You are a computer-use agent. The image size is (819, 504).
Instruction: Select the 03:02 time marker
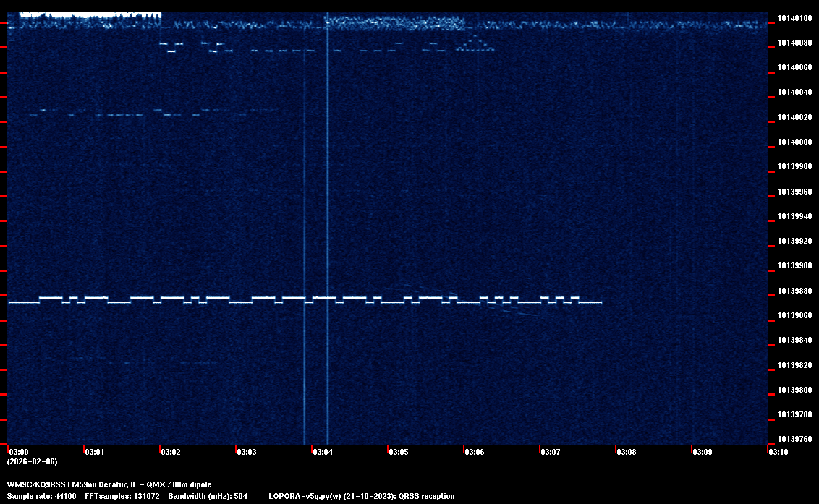click(x=171, y=452)
